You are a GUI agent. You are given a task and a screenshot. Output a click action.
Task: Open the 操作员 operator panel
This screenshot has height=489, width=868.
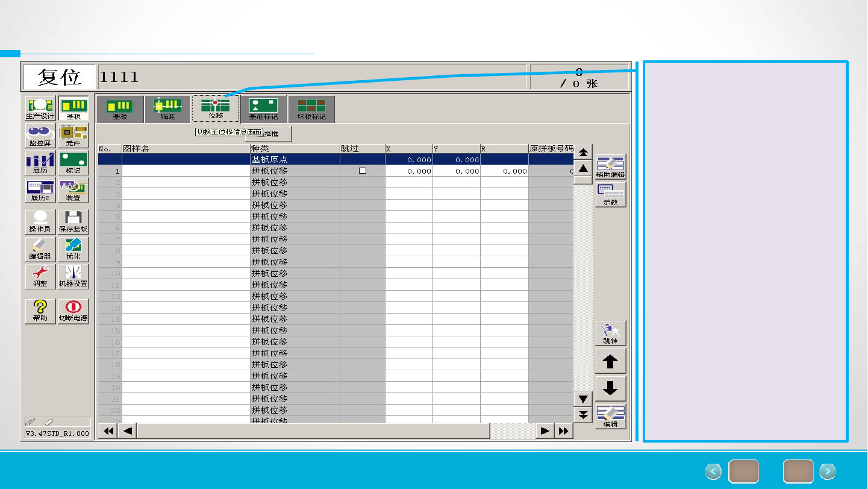click(40, 222)
